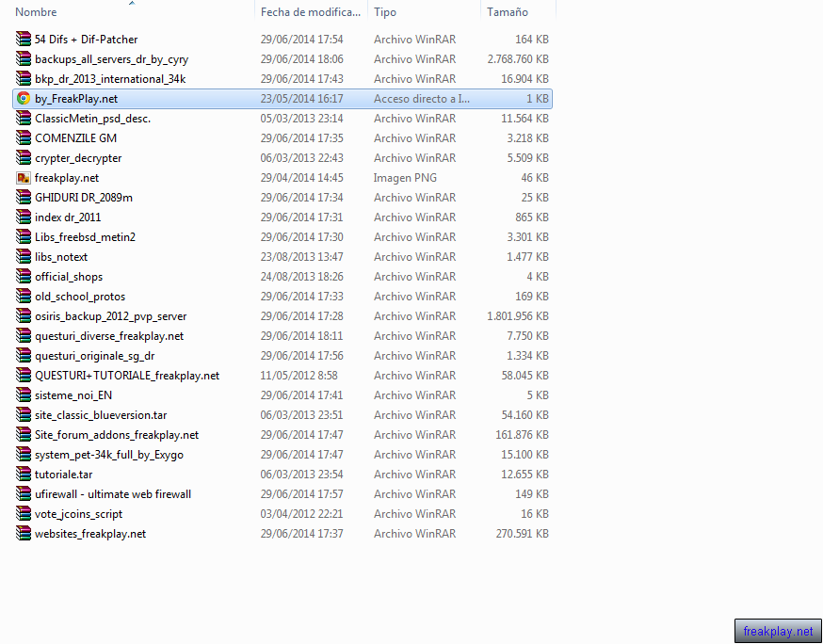Viewport: 823px width, 644px height.
Task: Select the osiris_backup_2012_pvp_server archive icon
Action: pos(24,316)
